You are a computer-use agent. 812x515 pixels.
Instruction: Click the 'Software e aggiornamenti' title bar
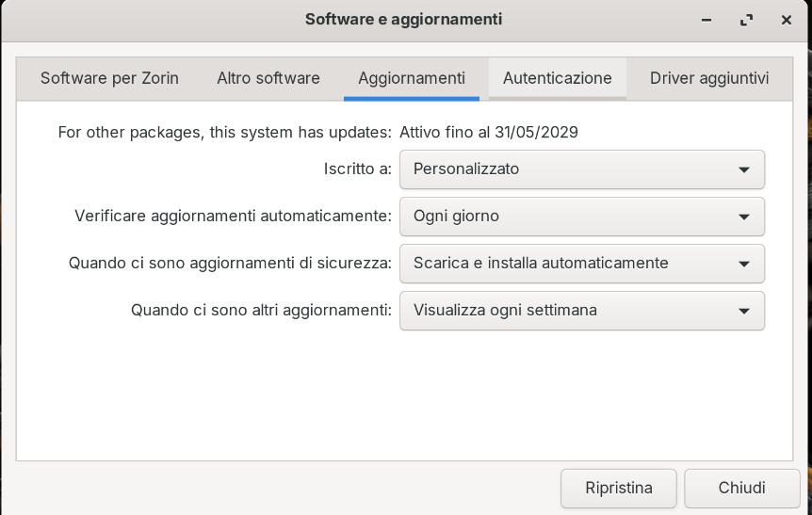[403, 20]
